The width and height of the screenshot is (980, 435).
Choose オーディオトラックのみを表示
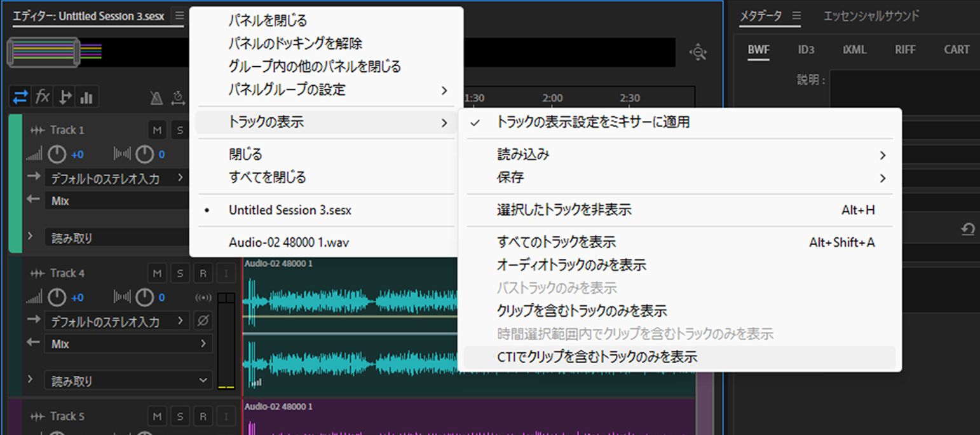pos(679,265)
